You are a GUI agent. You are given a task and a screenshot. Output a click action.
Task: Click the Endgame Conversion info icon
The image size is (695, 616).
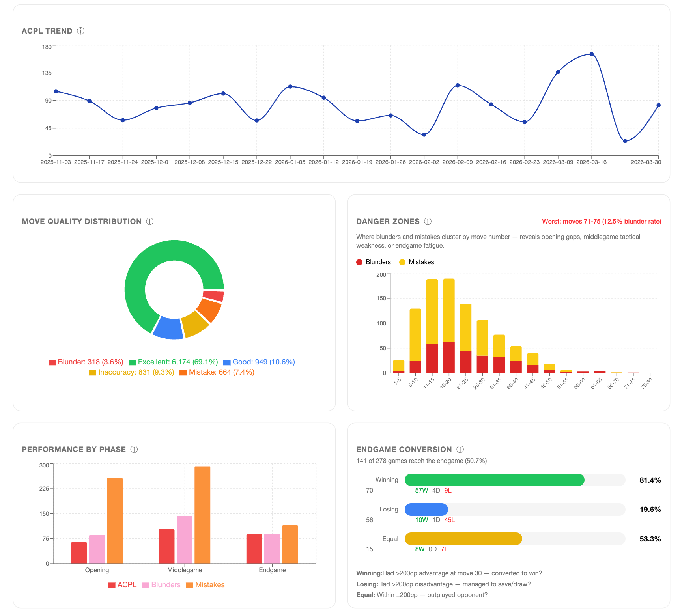460,449
